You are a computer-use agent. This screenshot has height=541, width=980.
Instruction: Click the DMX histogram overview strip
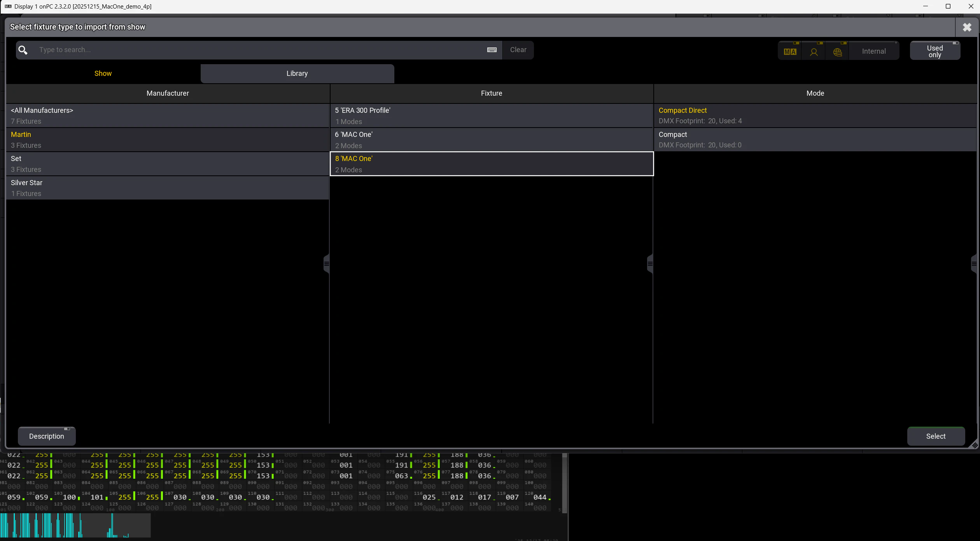(x=75, y=525)
